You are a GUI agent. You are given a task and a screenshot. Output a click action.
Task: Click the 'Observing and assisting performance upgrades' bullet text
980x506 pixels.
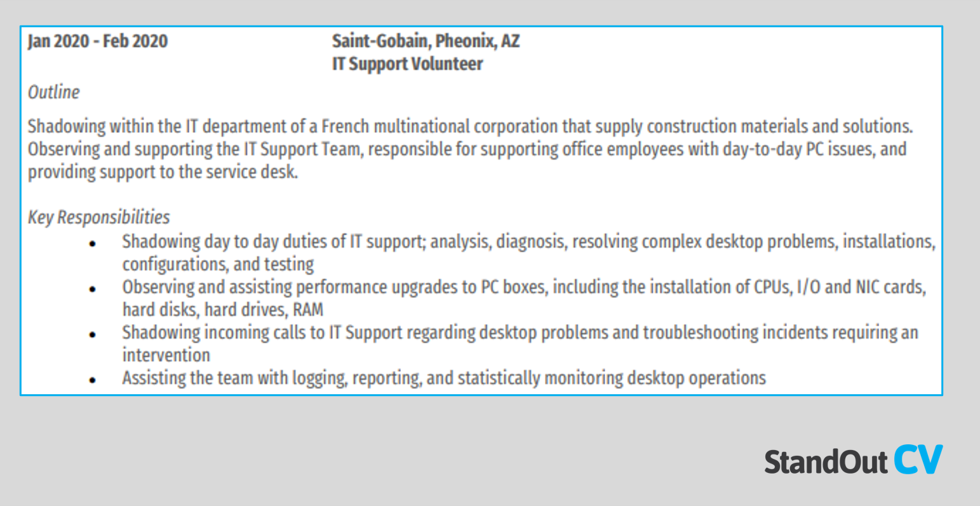coord(523,287)
